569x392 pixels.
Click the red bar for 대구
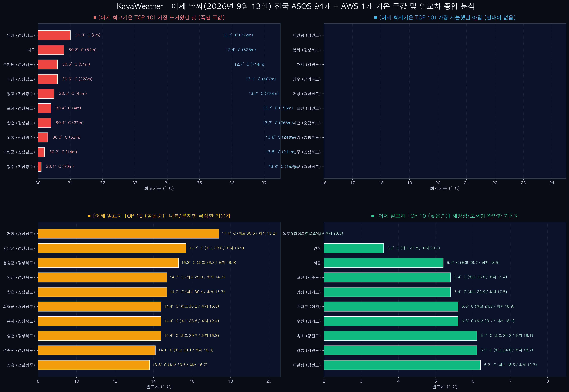(x=51, y=50)
